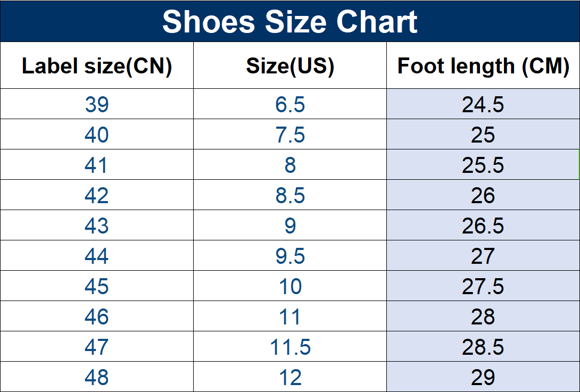Select CN label size 39 cell
Viewport: 580px width, 392px height.
97,104
